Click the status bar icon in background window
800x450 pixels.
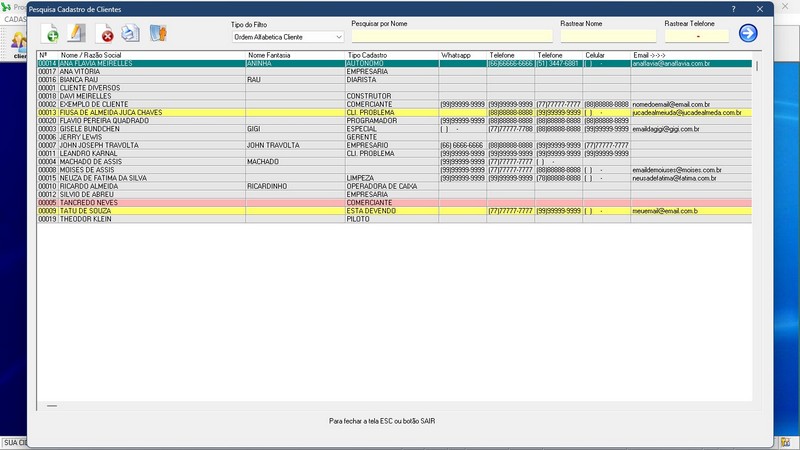(x=785, y=442)
